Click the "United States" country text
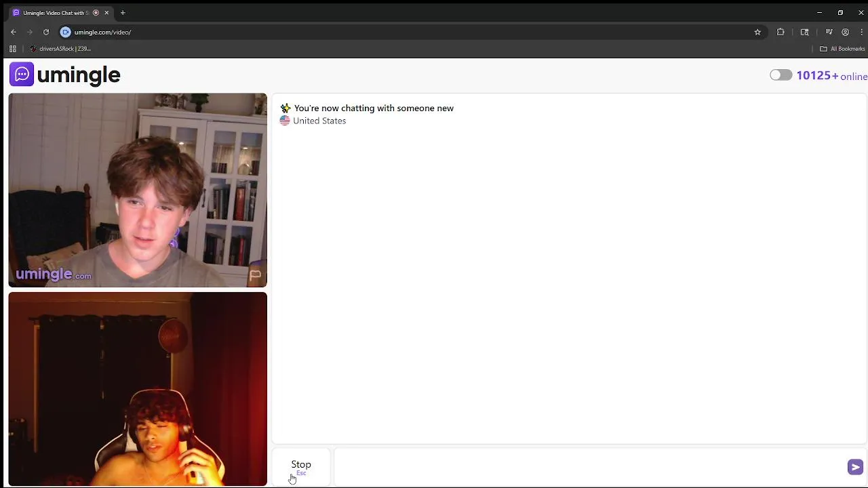Viewport: 868px width, 488px height. tap(319, 121)
